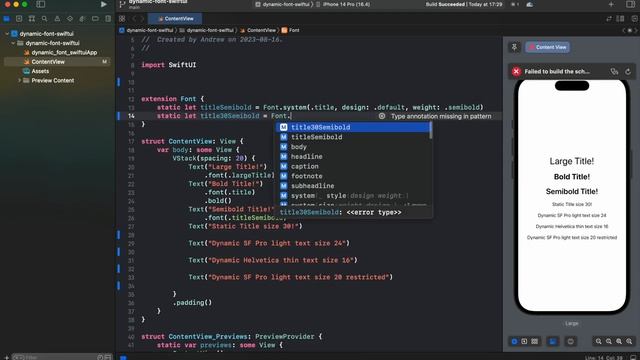Select system style completion suggestion
Viewport: 640px width, 360px height.
353,196
